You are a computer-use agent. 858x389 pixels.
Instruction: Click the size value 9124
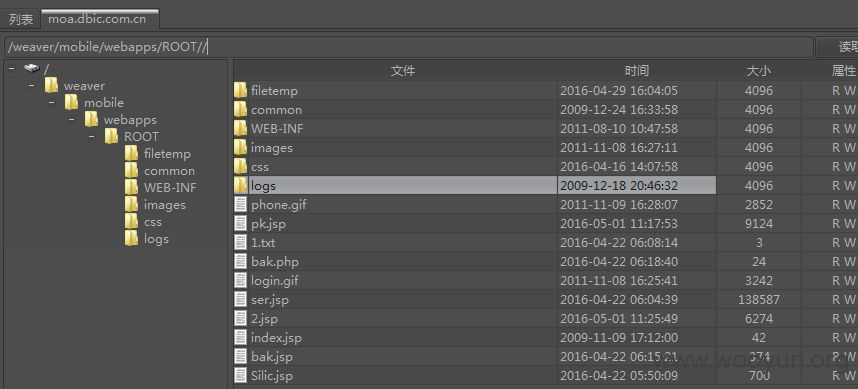point(759,224)
